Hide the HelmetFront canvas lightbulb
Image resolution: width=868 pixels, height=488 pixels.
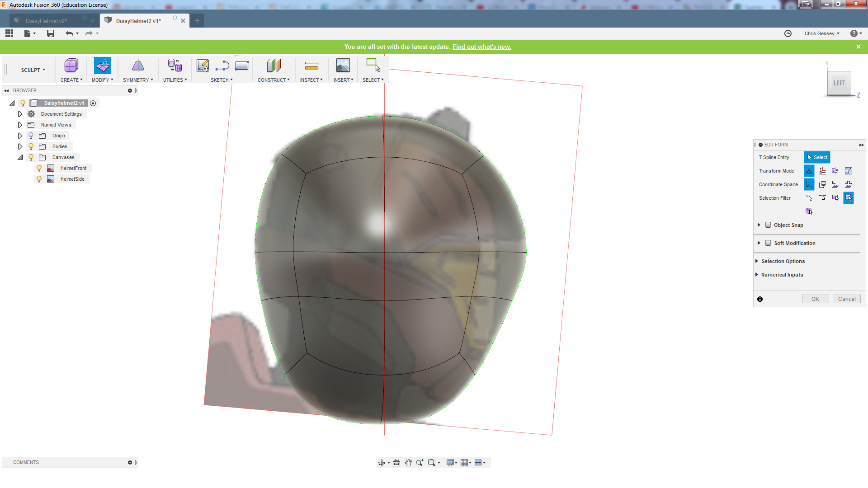point(39,168)
